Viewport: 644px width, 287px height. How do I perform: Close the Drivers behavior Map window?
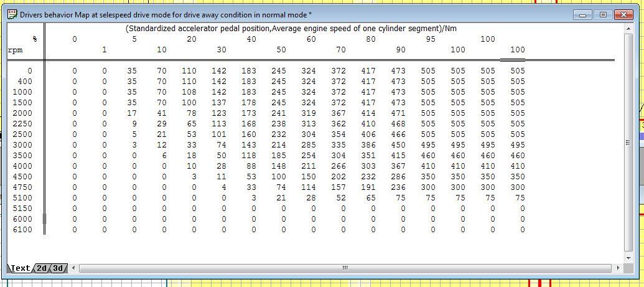point(623,14)
